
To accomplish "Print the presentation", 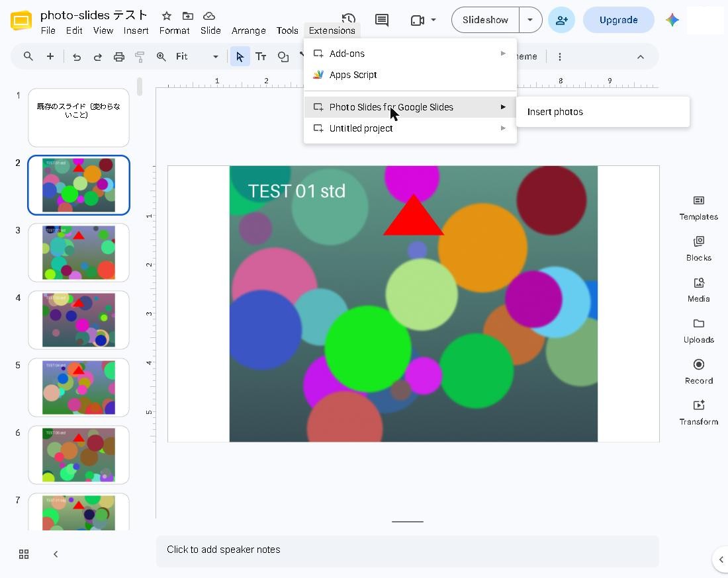I will click(x=119, y=57).
